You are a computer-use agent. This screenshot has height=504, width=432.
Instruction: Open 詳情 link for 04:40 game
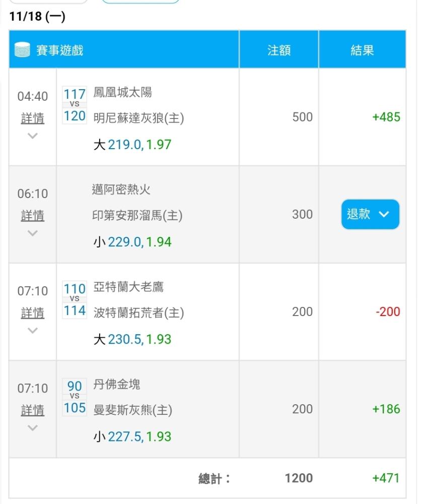(32, 118)
